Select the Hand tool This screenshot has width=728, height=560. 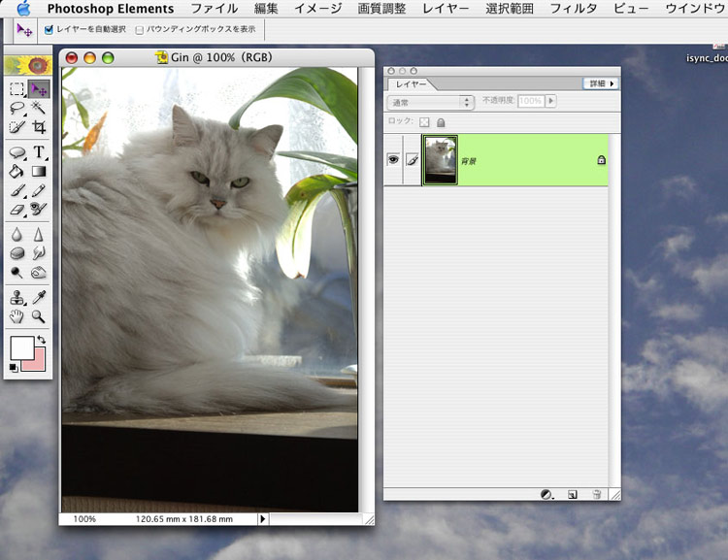coord(17,316)
